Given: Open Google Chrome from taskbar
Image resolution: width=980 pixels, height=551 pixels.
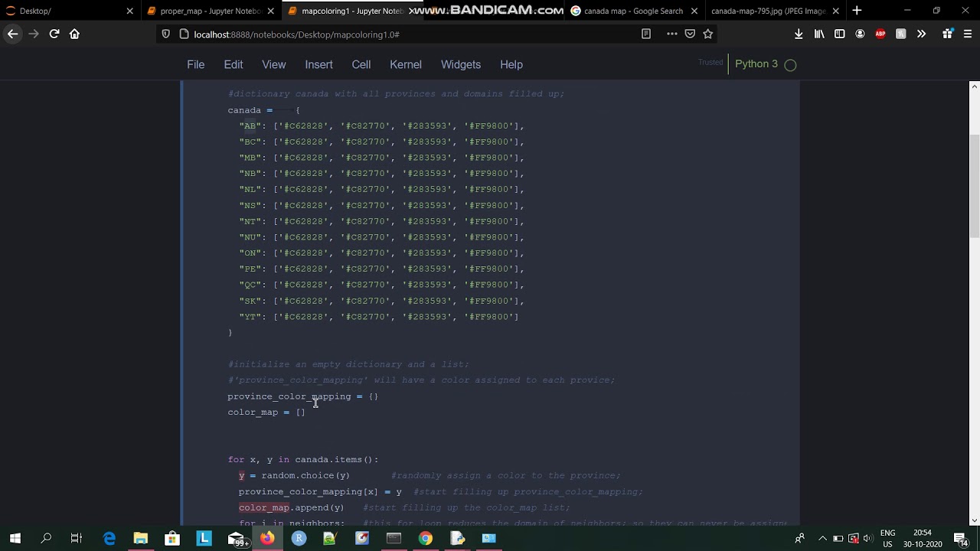Looking at the screenshot, I should click(425, 538).
